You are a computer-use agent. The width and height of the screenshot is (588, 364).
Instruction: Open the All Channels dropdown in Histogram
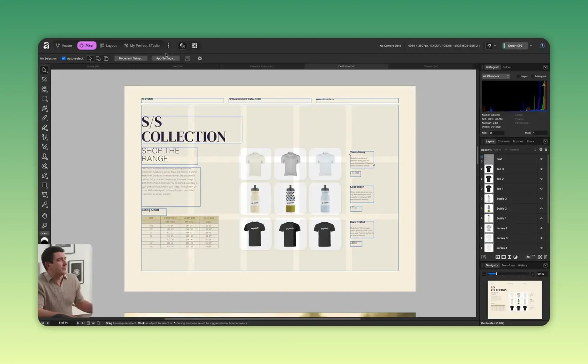(496, 76)
